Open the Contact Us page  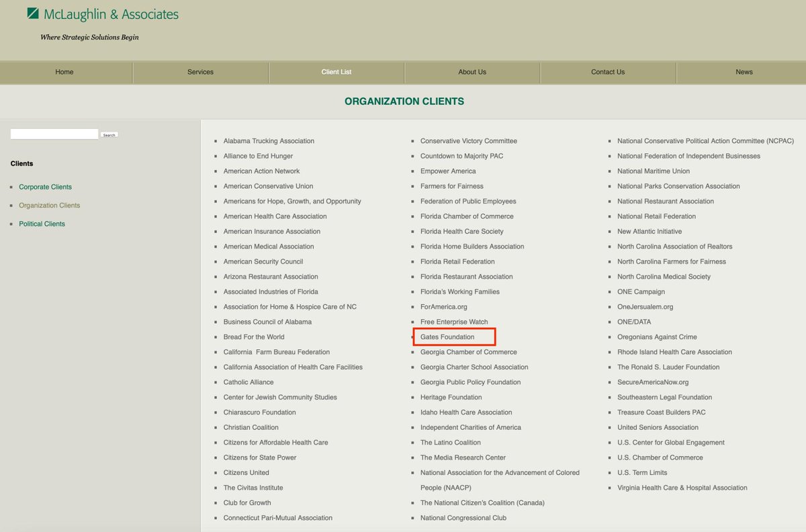(608, 72)
